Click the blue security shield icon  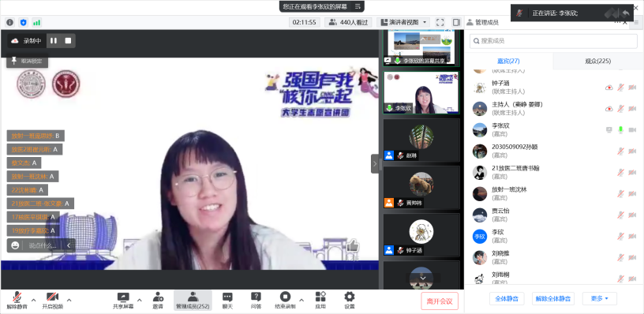[x=24, y=23]
